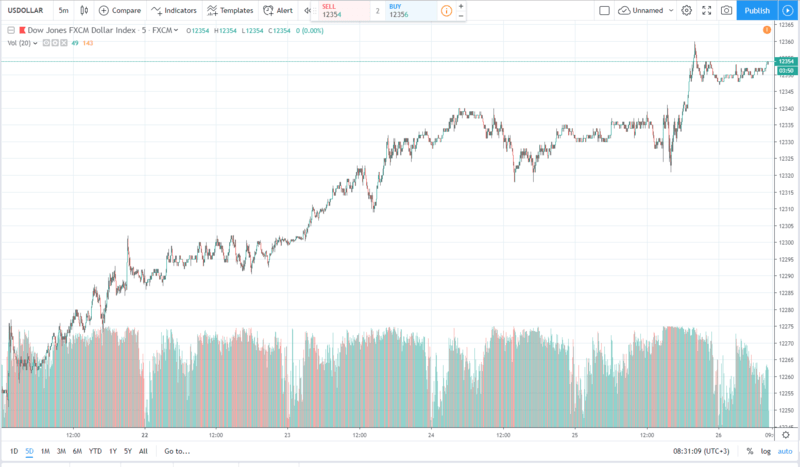Click the SELL 12354 button
This screenshot has height=467, width=800.
344,11
